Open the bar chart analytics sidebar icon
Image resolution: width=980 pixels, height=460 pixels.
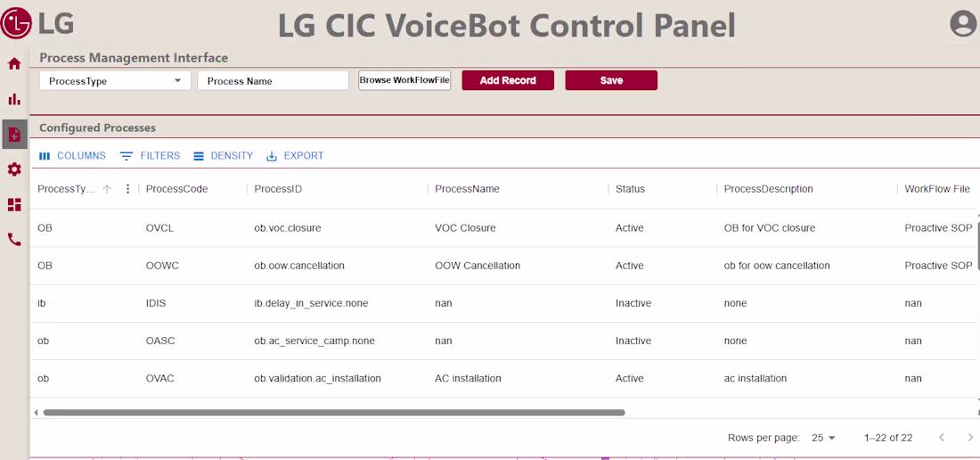pyautogui.click(x=14, y=99)
